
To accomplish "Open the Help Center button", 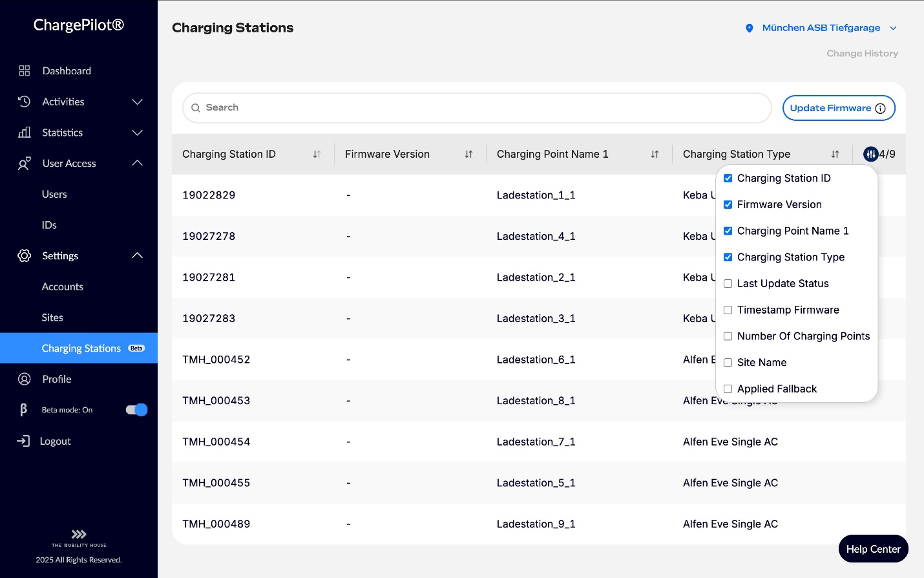I will coord(874,549).
